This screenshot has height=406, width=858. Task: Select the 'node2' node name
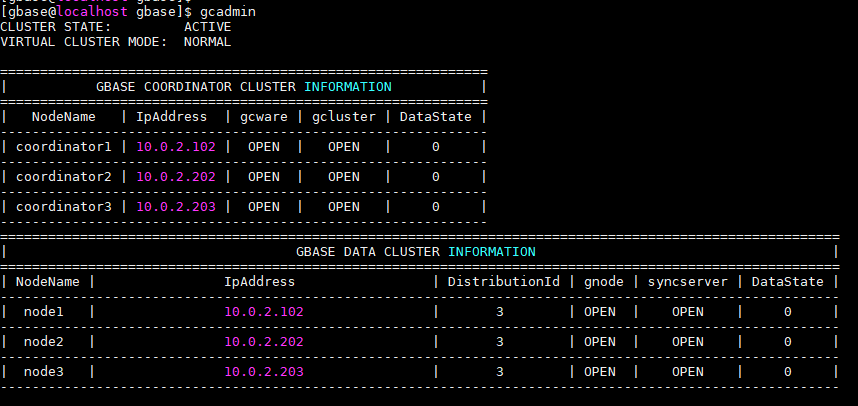pos(44,341)
